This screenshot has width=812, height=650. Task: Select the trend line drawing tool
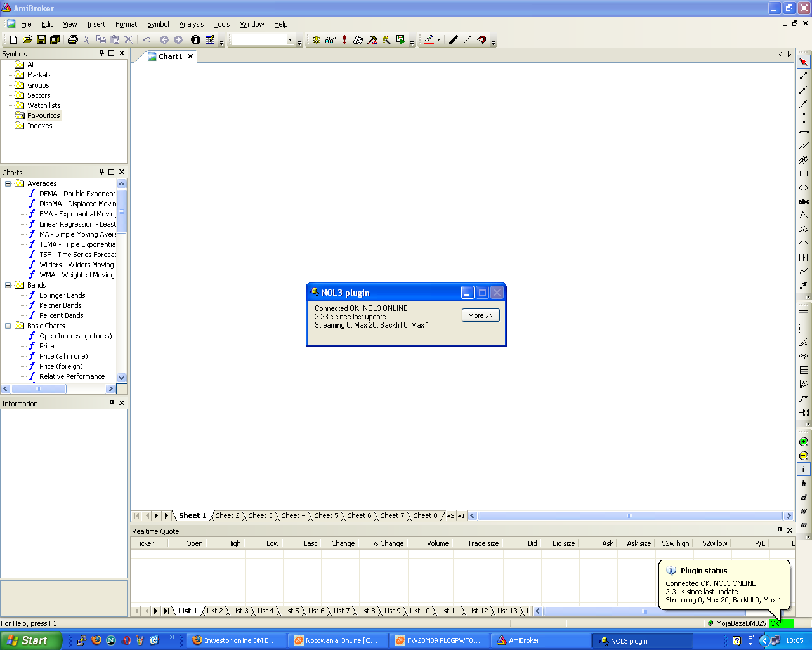[x=804, y=76]
